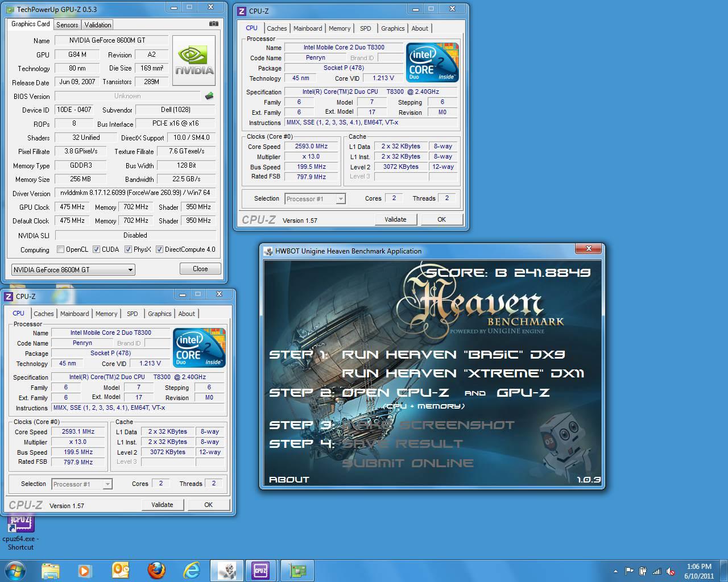Open the NVIDIA GeForce 8600M GT dropdown

(x=73, y=269)
